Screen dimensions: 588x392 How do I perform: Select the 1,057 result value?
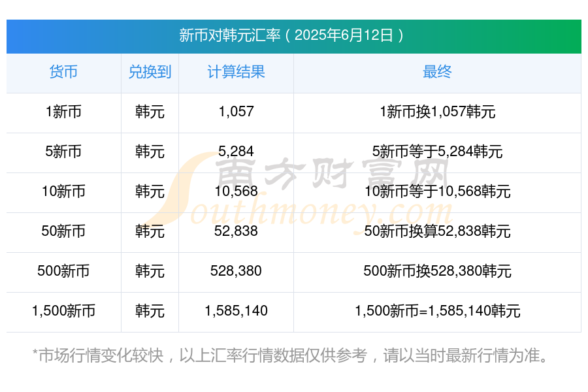pyautogui.click(x=237, y=112)
